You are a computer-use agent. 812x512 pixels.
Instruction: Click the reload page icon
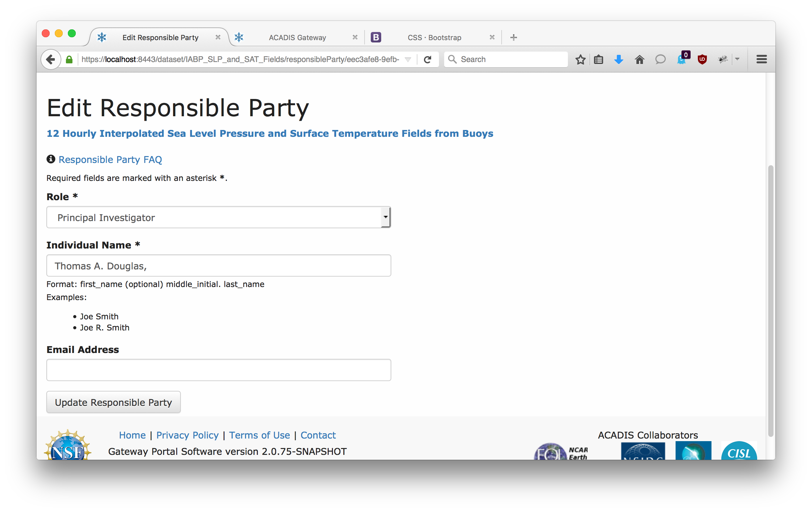coord(428,59)
